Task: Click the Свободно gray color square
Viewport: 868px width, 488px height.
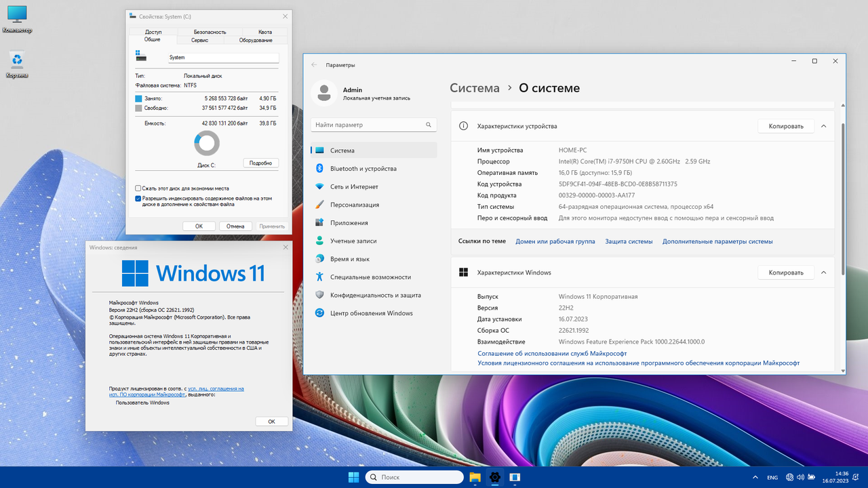Action: tap(138, 108)
